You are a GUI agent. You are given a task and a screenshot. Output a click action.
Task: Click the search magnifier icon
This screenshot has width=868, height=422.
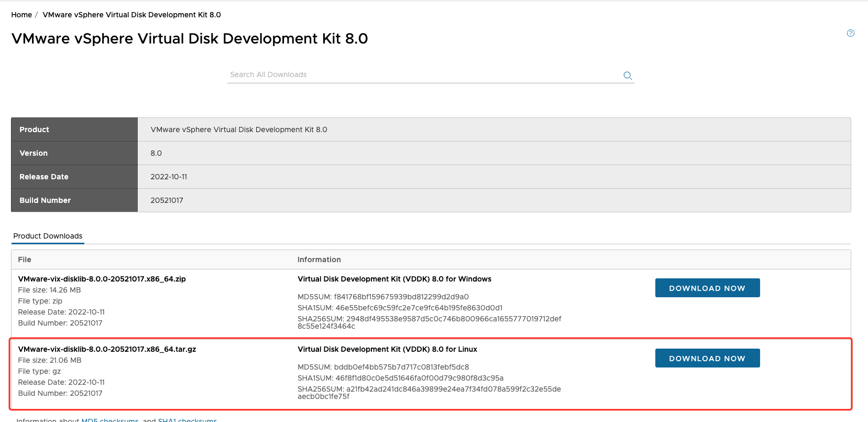pos(628,75)
